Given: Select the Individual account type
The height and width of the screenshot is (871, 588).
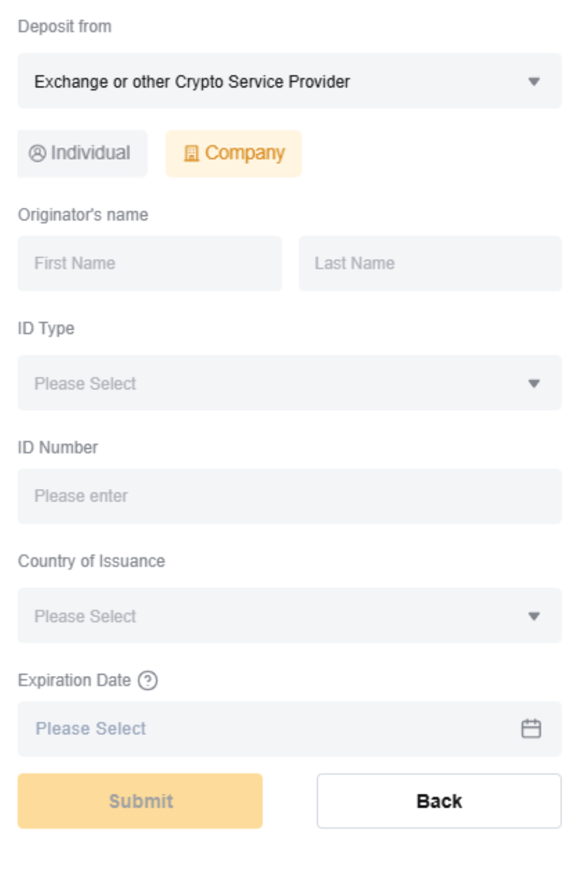Looking at the screenshot, I should pyautogui.click(x=82, y=153).
